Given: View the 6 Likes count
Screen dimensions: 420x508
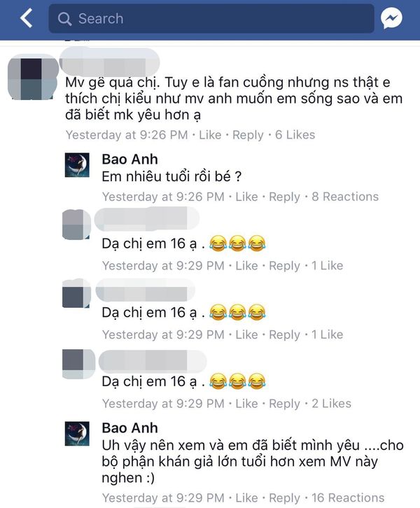Looking at the screenshot, I should (295, 135).
